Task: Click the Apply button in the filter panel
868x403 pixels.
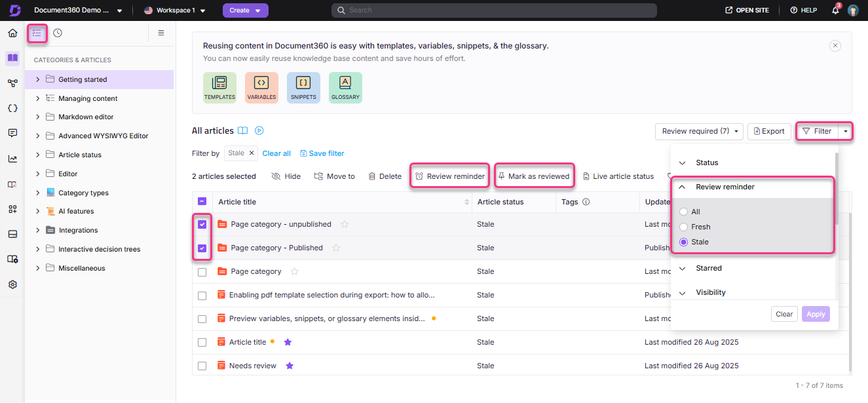Action: (816, 314)
